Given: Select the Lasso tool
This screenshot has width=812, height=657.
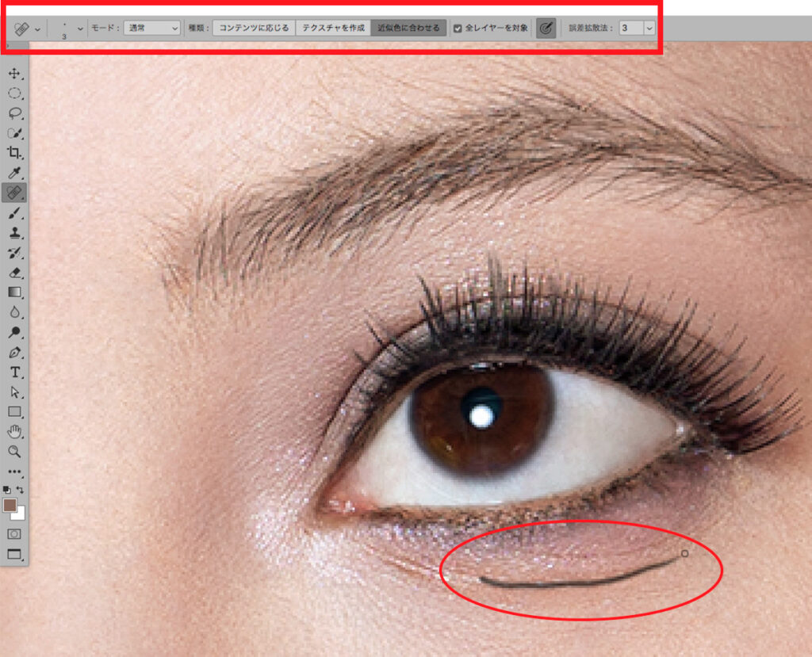Looking at the screenshot, I should (14, 113).
